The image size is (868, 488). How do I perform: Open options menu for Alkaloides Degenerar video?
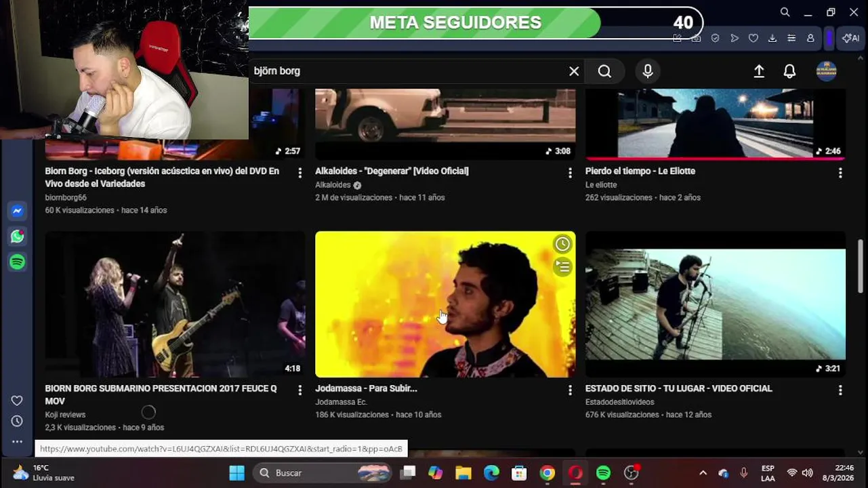click(x=570, y=174)
